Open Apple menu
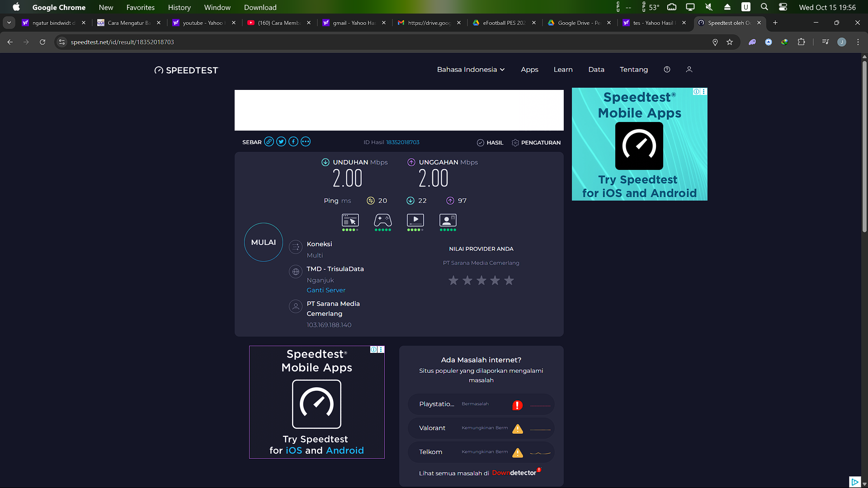868x488 pixels. pos(16,7)
